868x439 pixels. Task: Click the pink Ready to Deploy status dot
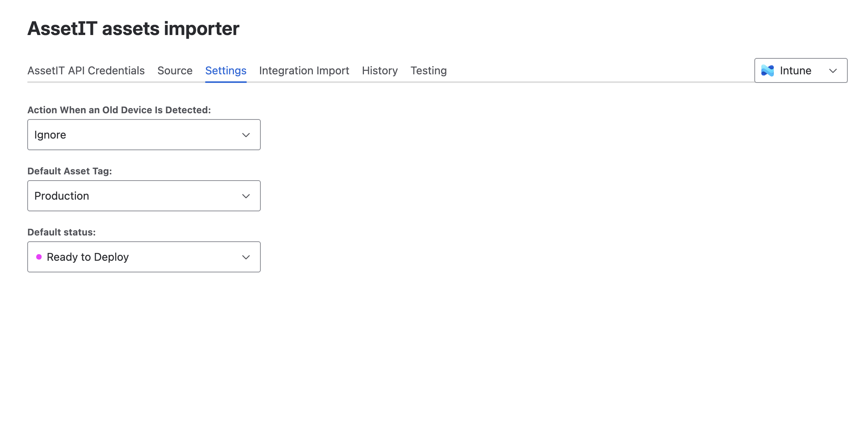[x=39, y=257]
